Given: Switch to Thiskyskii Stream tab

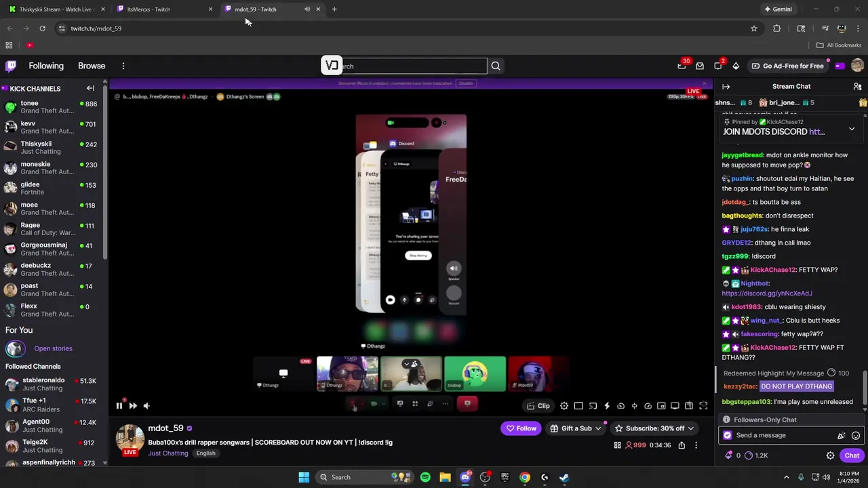Looking at the screenshot, I should point(56,9).
